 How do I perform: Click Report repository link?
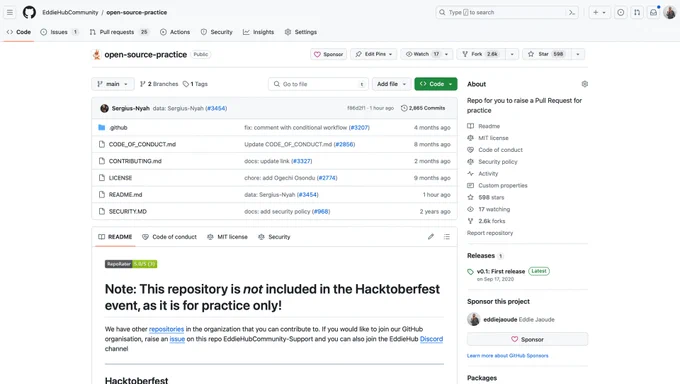pos(490,233)
